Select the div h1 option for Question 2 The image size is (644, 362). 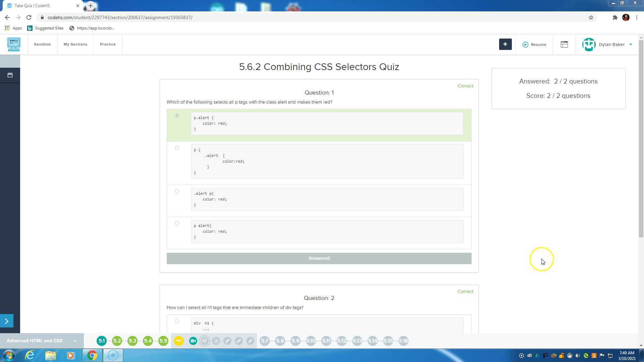[177, 321]
